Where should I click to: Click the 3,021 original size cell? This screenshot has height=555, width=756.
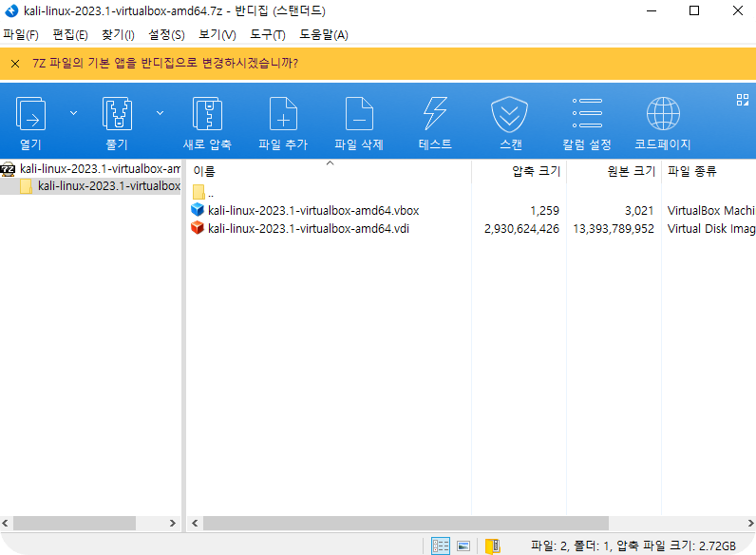pyautogui.click(x=639, y=211)
